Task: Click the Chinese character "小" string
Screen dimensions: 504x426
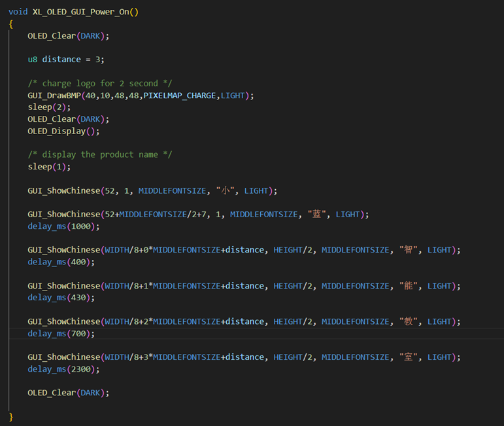Action: (226, 190)
